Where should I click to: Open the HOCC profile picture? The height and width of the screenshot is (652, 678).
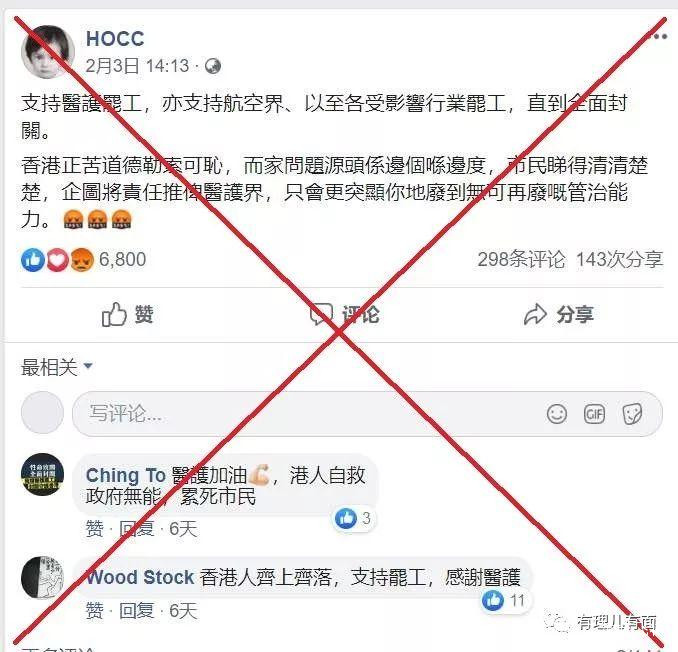click(48, 52)
